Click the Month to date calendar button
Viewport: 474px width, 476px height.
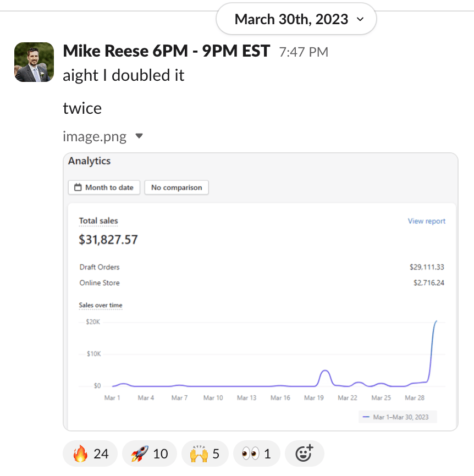coord(104,187)
